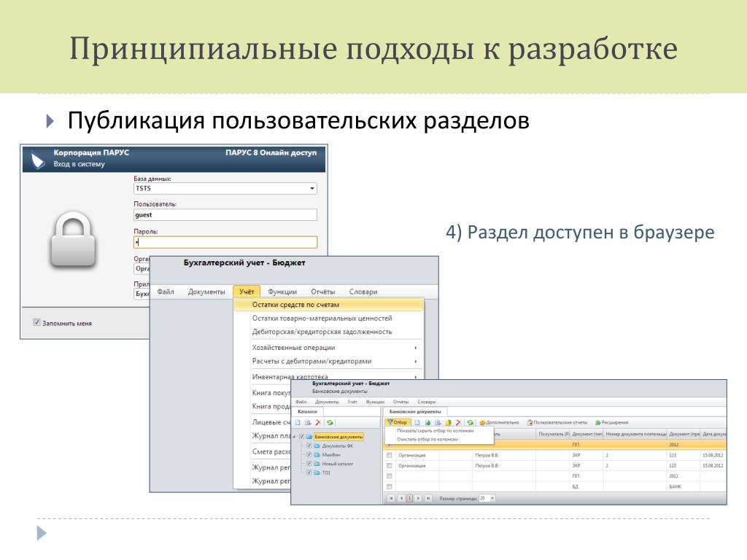Open Пользовательские отчеты in the toolbar
Viewport: 747px width, 560px height.
557,422
